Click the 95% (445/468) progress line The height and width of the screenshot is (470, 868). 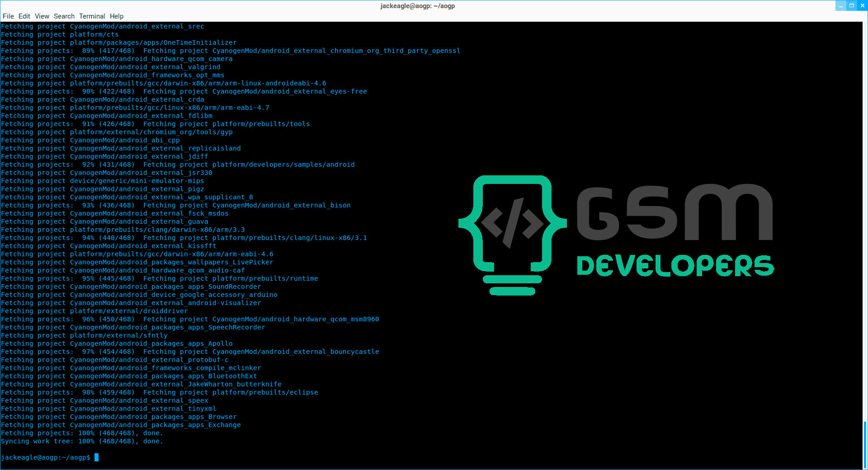click(x=160, y=278)
